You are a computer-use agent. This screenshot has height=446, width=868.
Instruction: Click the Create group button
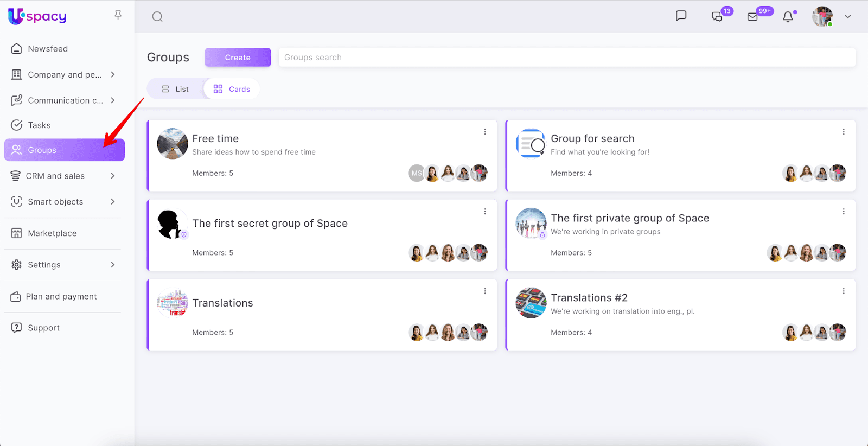[238, 58]
